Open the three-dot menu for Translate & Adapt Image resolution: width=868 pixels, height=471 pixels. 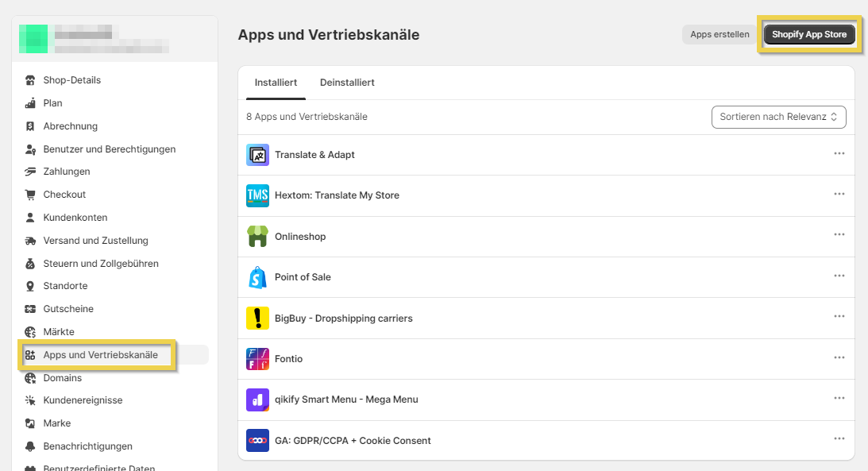839,153
